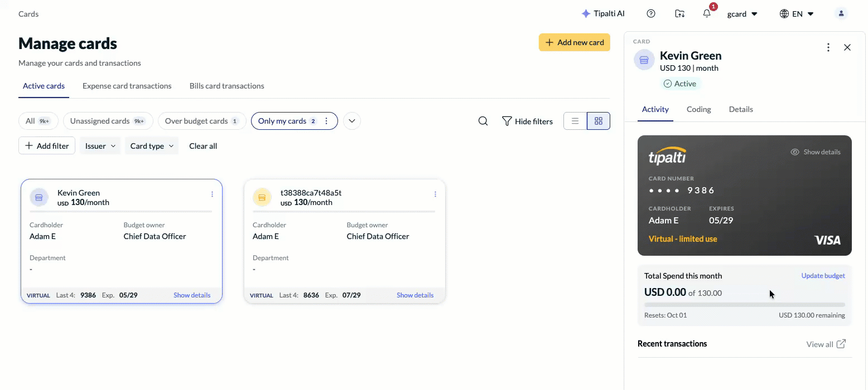Expand more filter views chevron
The height and width of the screenshot is (390, 868).
tap(351, 121)
